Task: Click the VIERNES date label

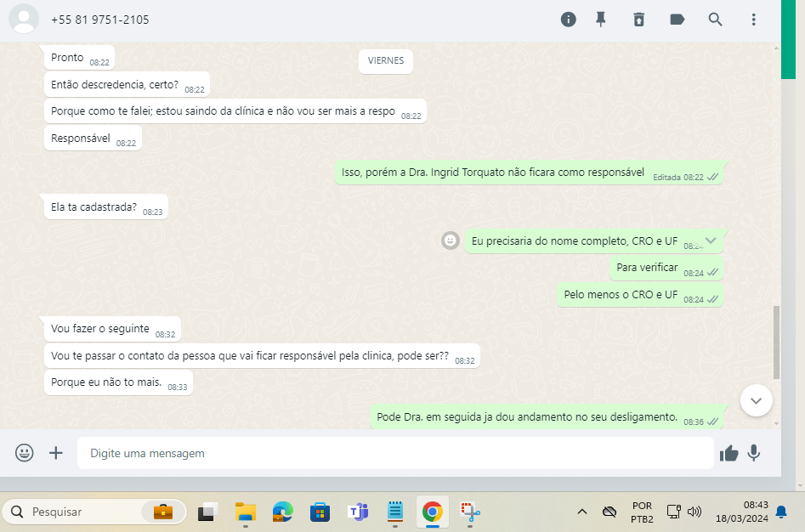Action: tap(386, 60)
